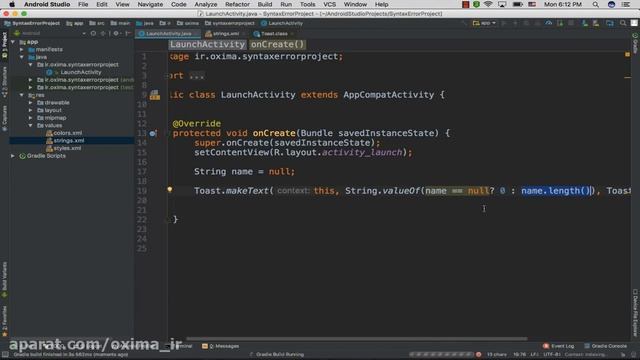Collapse the app module tree node
This screenshot has width=640, height=360.
(x=13, y=42)
